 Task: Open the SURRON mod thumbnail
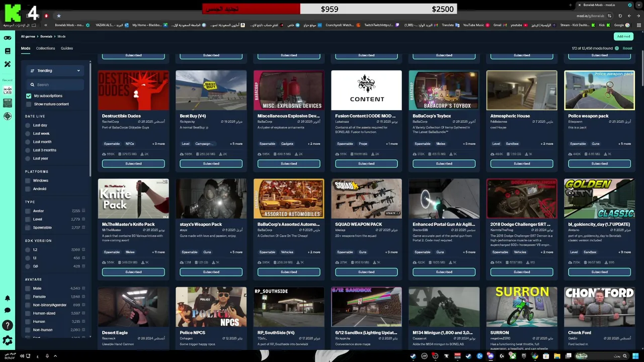pos(522,307)
